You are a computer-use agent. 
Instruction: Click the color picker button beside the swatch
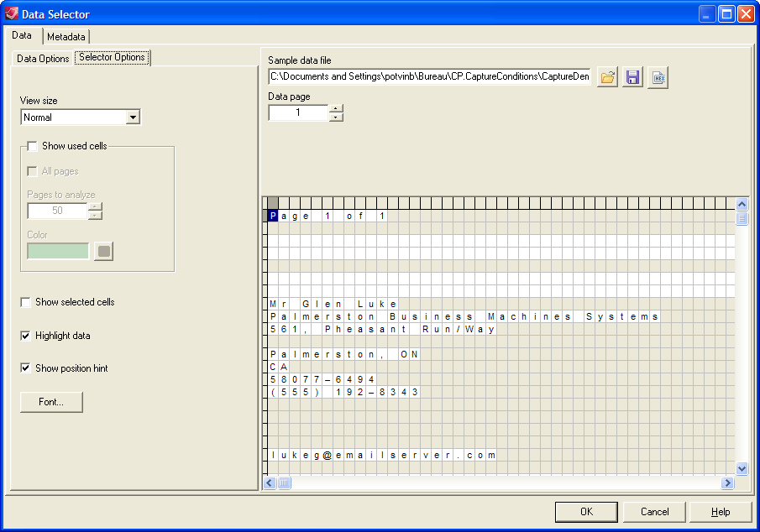pyautogui.click(x=103, y=251)
